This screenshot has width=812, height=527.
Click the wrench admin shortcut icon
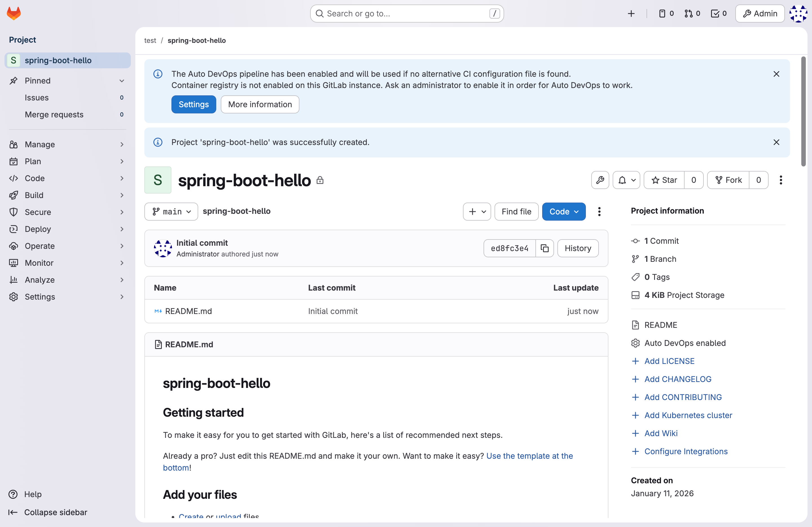600,180
